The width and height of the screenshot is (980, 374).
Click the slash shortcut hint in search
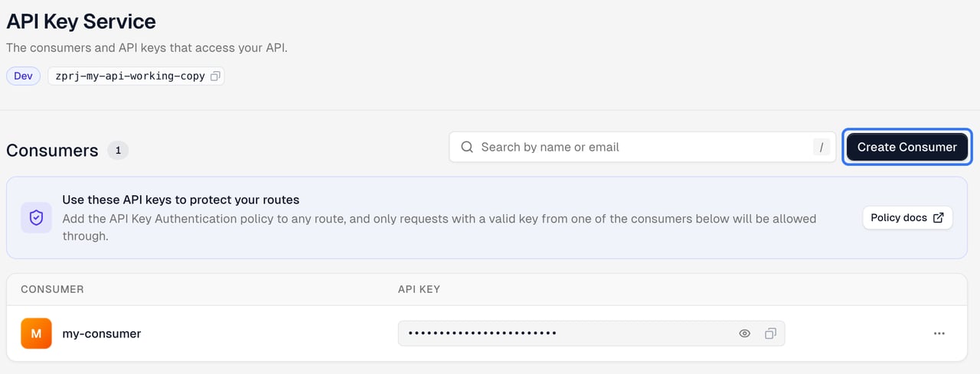[822, 147]
